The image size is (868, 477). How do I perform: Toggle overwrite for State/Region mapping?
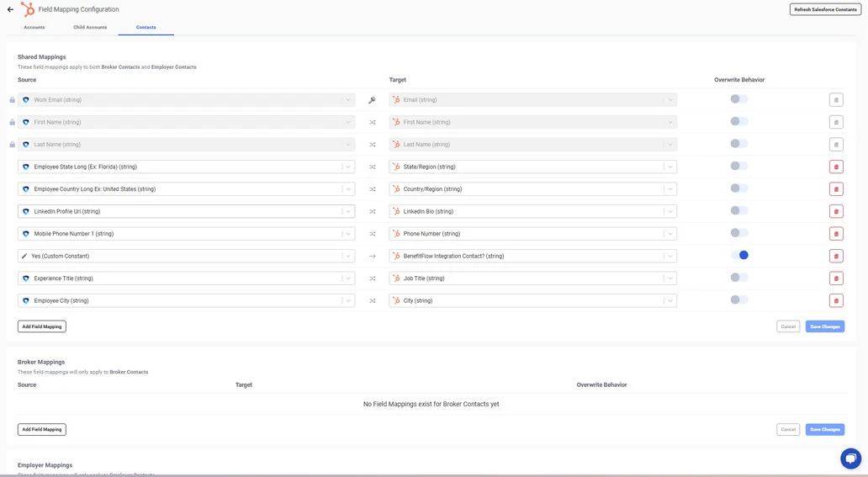739,166
